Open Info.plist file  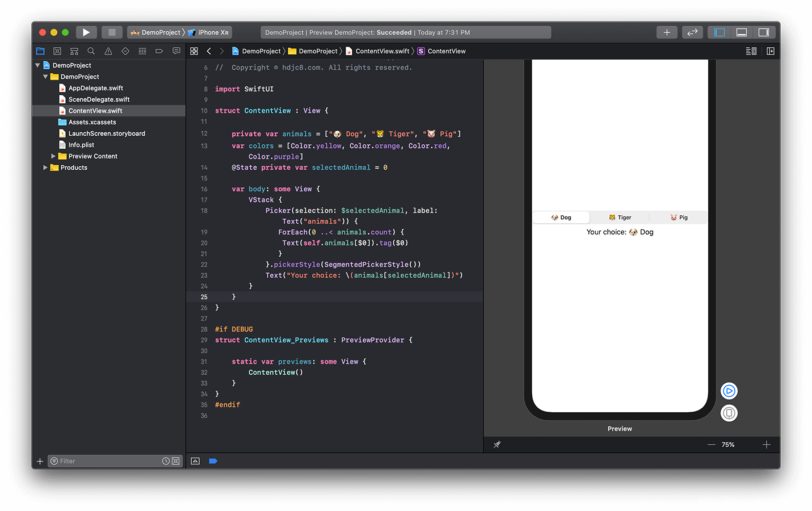click(x=81, y=145)
